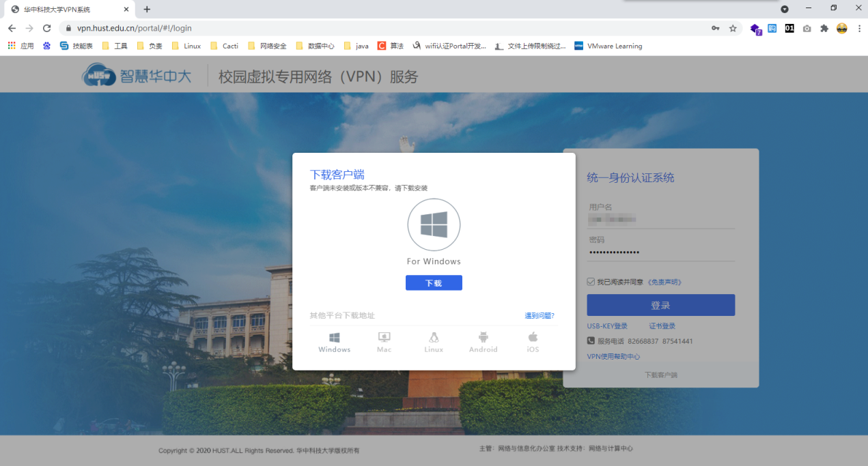Viewport: 868px width, 466px height.
Task: Click the black 01 extension icon
Action: 789,28
